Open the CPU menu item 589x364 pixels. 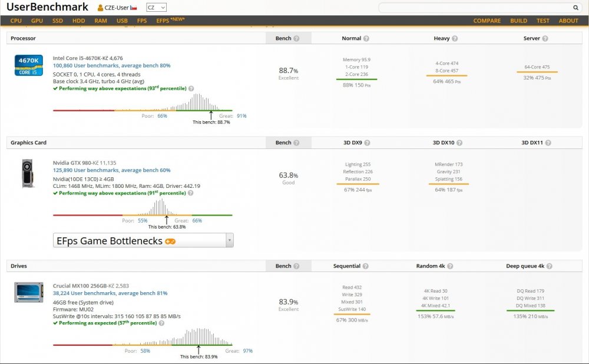pos(16,21)
